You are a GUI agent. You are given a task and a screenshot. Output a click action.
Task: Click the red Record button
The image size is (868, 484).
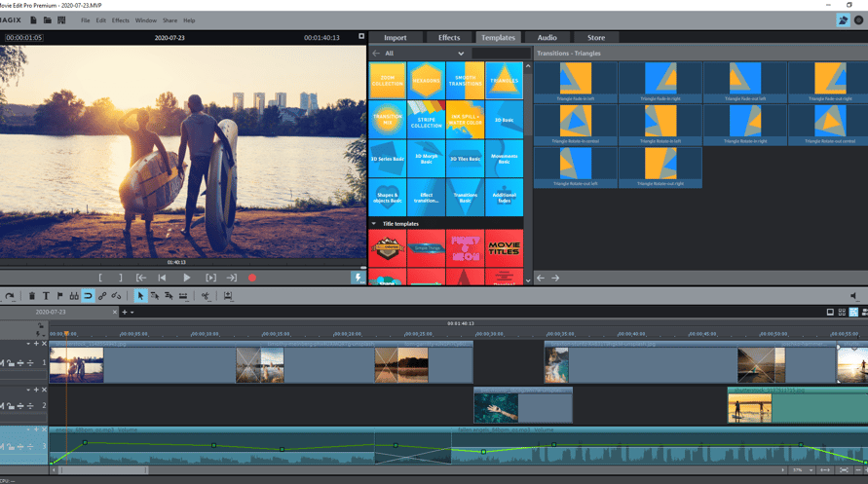252,278
